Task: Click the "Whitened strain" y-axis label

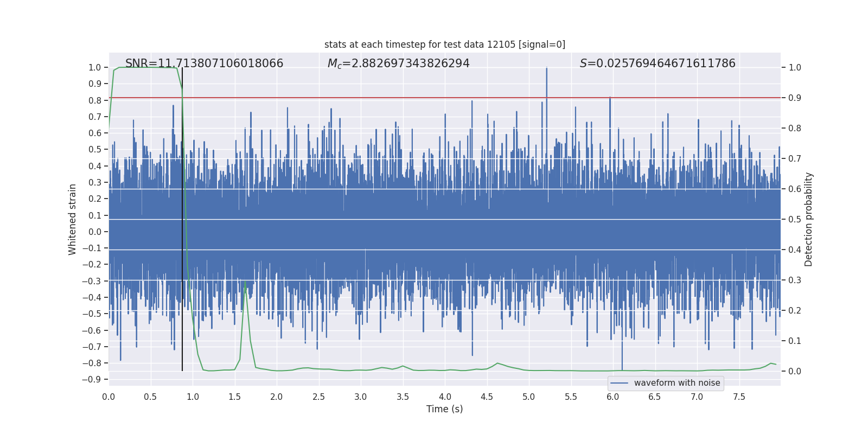Action: click(x=72, y=219)
